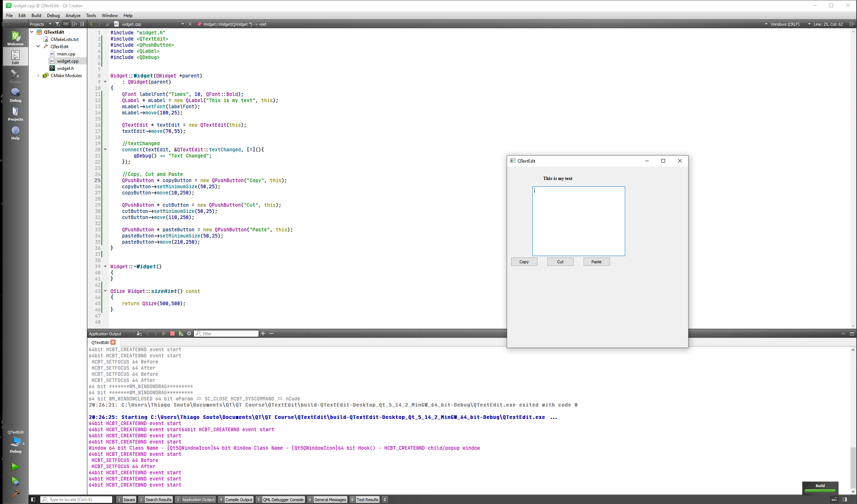Toggle the right sidebar visibility
The width and height of the screenshot is (857, 504).
pyautogui.click(x=845, y=500)
